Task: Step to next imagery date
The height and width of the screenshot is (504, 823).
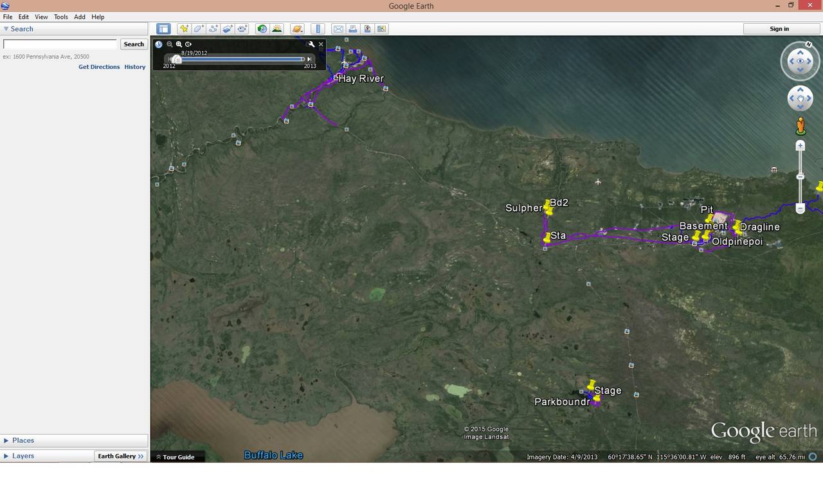Action: [x=309, y=59]
